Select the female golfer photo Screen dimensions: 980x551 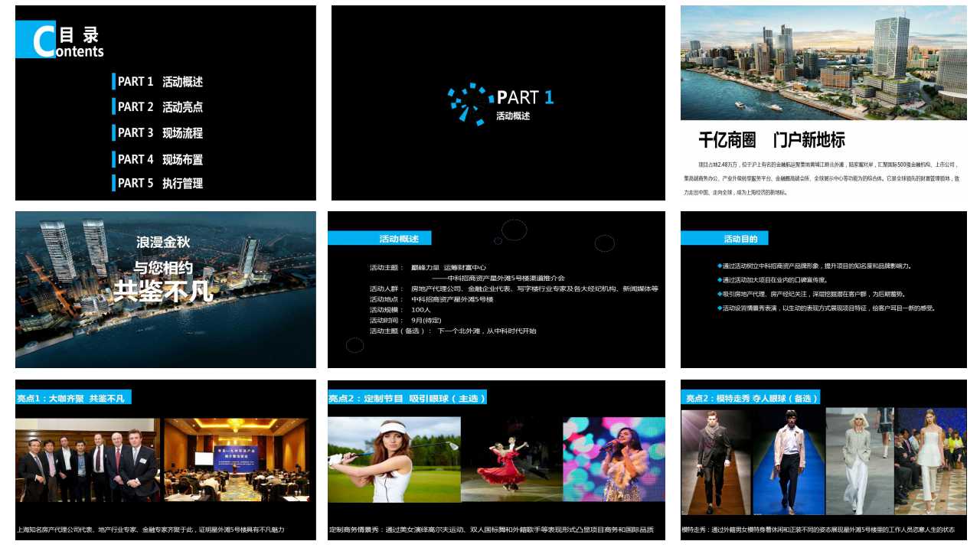[394, 459]
